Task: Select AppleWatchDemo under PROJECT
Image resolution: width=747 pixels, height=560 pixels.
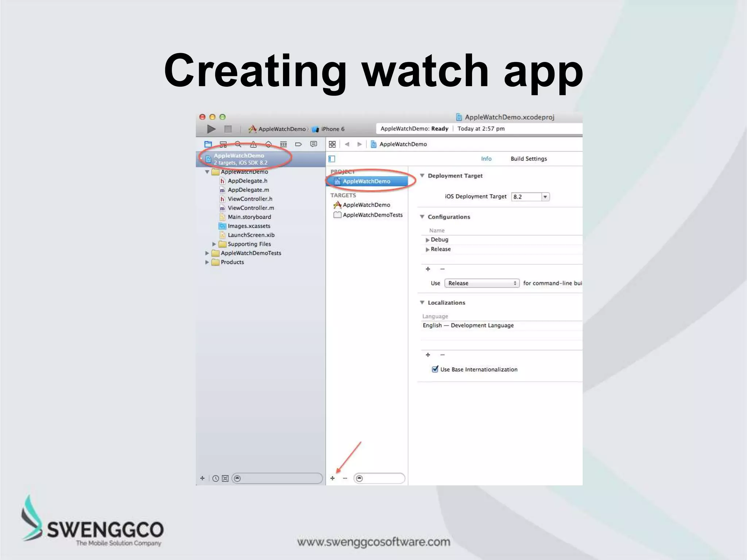Action: [367, 181]
